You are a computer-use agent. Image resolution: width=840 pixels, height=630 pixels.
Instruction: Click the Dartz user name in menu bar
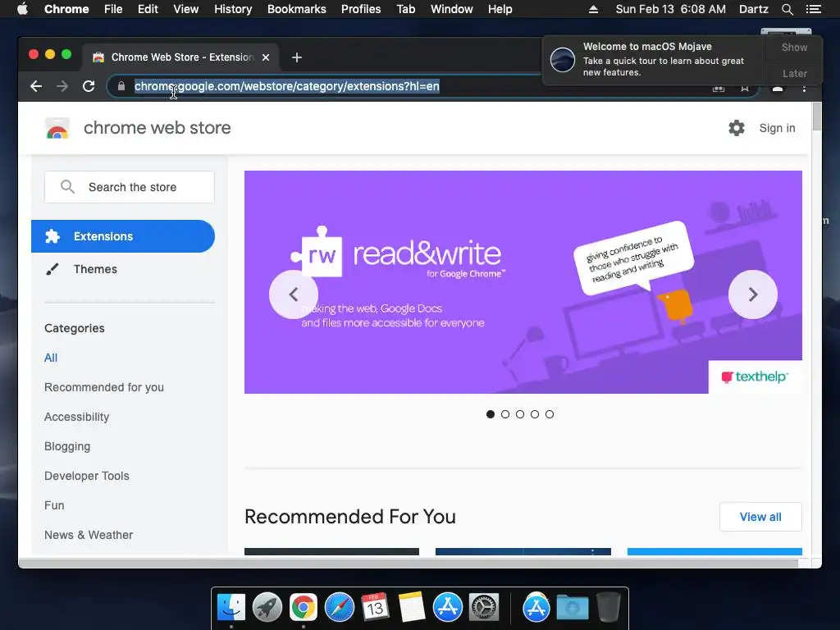coord(753,9)
